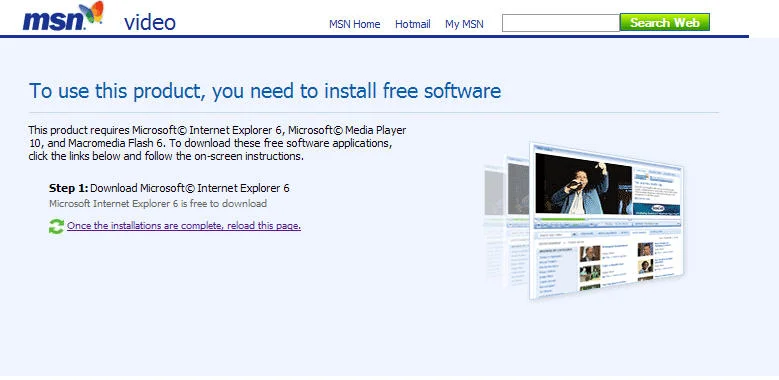Click 'Microsoft Internet Explorer 6 is free to download'
This screenshot has width=779, height=380.
(x=158, y=204)
